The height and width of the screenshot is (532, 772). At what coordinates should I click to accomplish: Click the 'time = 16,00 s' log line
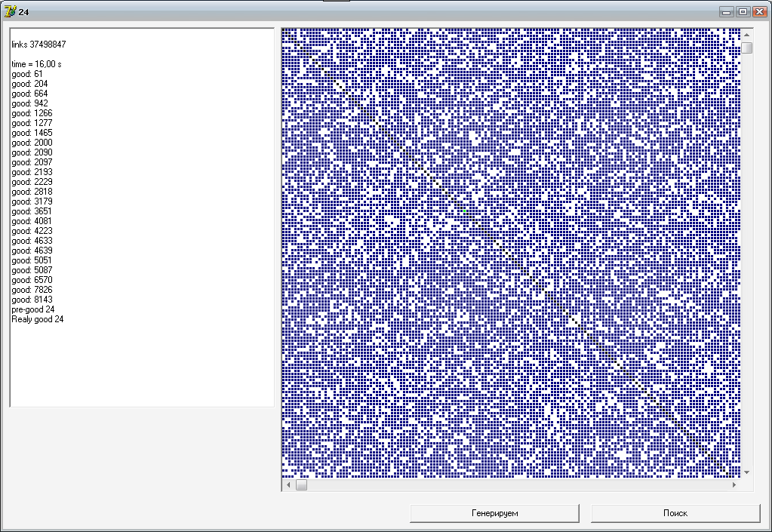[36, 64]
